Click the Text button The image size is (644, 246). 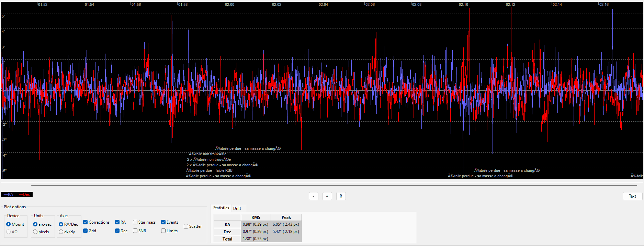click(632, 196)
